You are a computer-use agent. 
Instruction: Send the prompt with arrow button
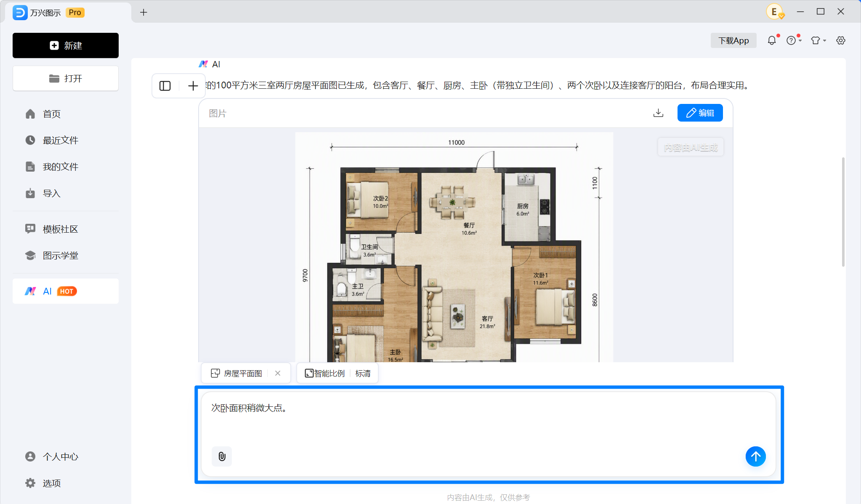[756, 456]
